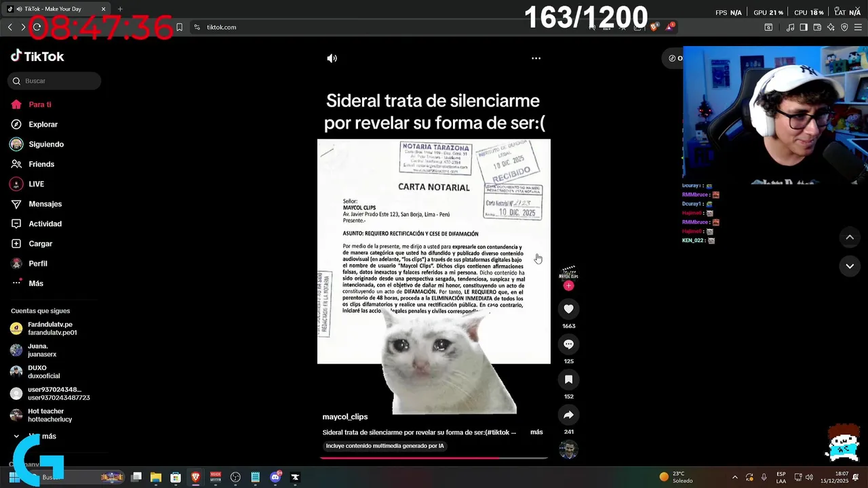
Task: Open the Explorar page
Action: click(34, 124)
